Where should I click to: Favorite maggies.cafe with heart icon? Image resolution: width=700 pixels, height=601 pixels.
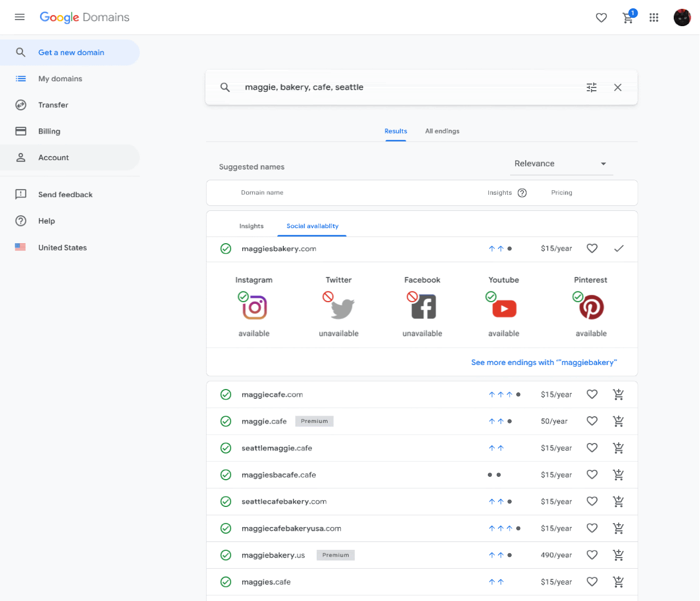[592, 582]
